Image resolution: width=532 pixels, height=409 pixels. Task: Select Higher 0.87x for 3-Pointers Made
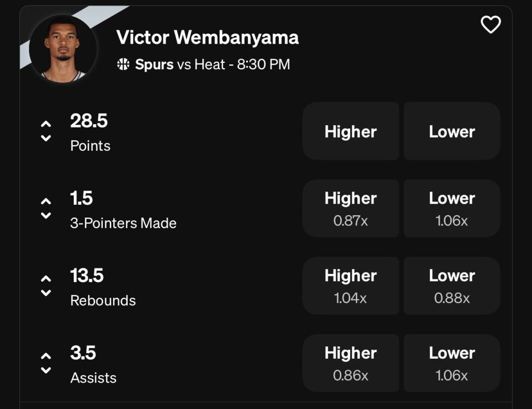coord(351,208)
